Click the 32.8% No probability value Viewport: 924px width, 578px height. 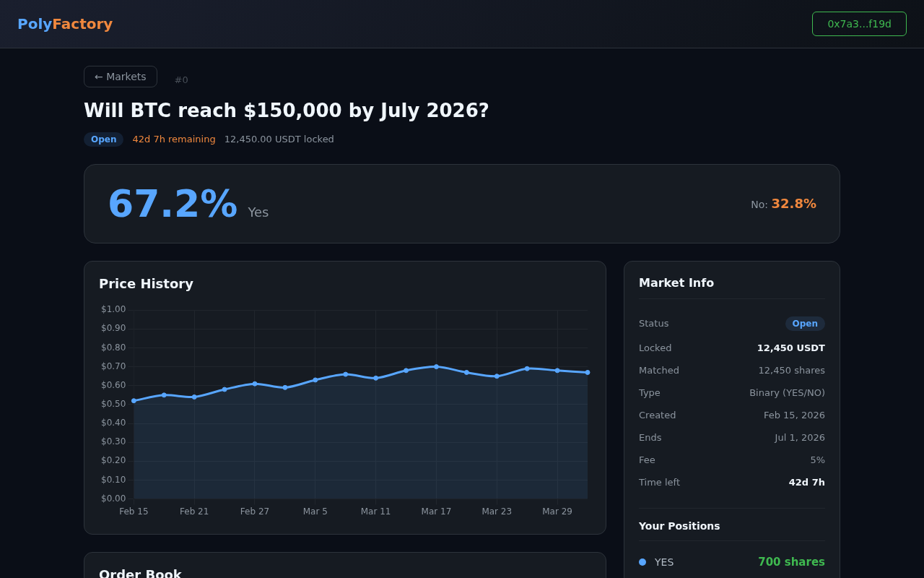[x=793, y=204]
